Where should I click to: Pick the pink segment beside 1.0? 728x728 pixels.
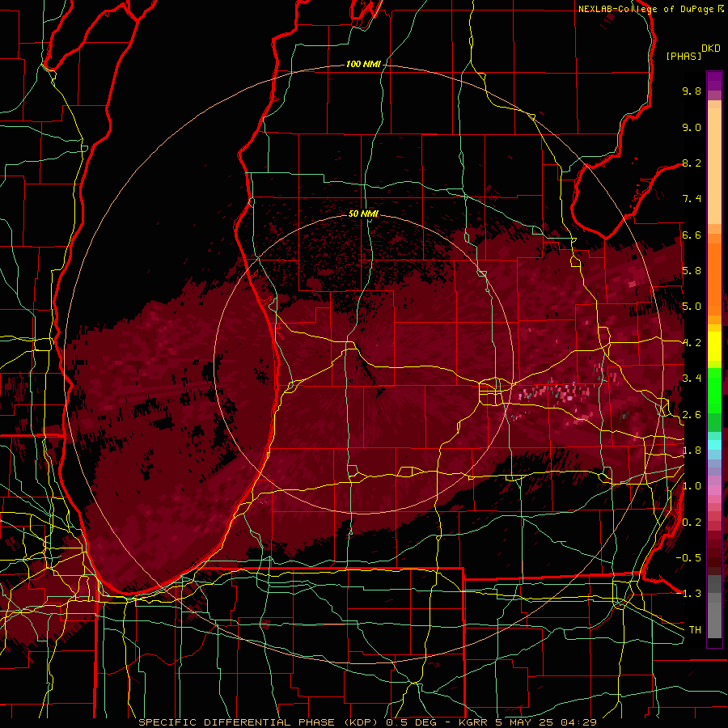click(714, 490)
